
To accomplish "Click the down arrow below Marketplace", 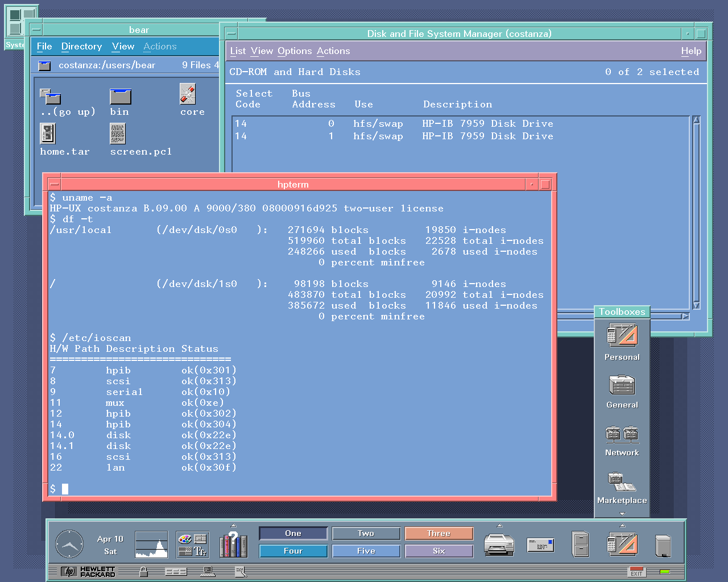I will 622,514.
